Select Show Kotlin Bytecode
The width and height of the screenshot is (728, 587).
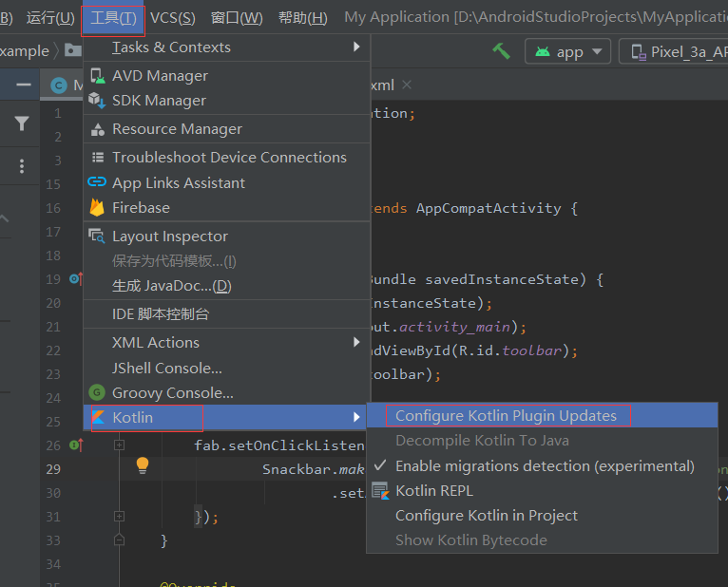pyautogui.click(x=542, y=540)
